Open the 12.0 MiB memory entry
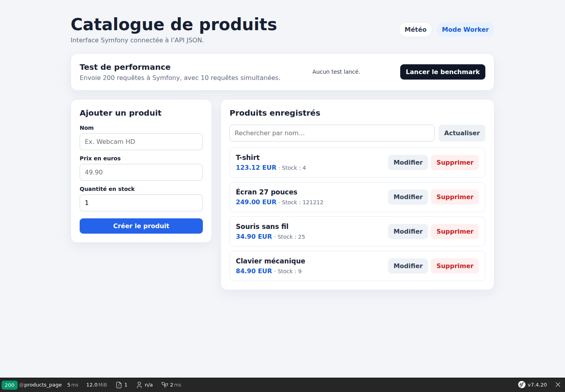Image resolution: width=565 pixels, height=392 pixels. point(97,385)
